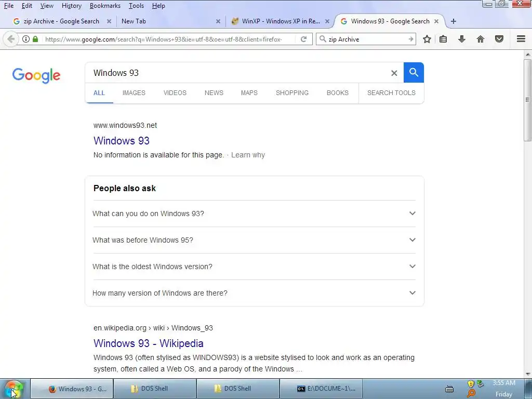
Task: Click the blue Google search magnifier button
Action: pos(414,73)
